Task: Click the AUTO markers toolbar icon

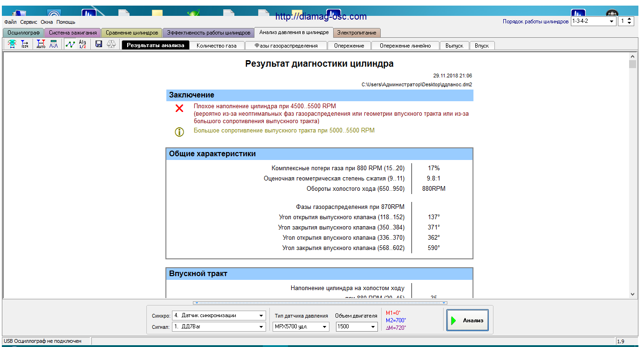Action: tap(41, 44)
